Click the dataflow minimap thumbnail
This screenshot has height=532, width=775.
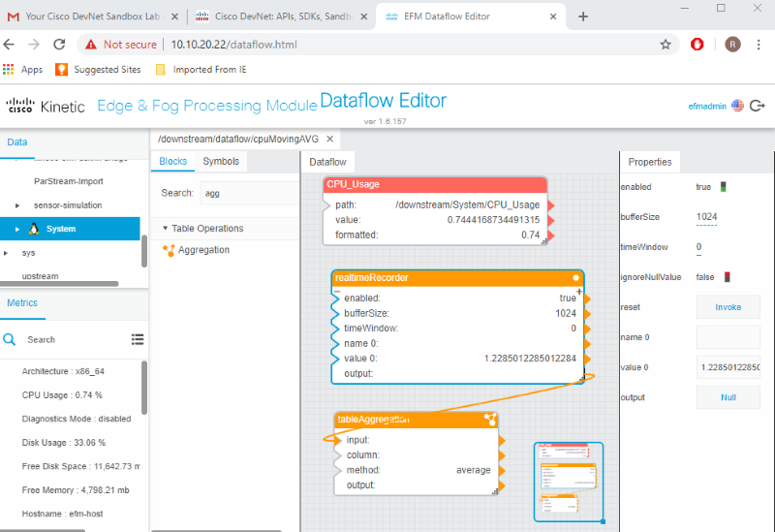569,482
